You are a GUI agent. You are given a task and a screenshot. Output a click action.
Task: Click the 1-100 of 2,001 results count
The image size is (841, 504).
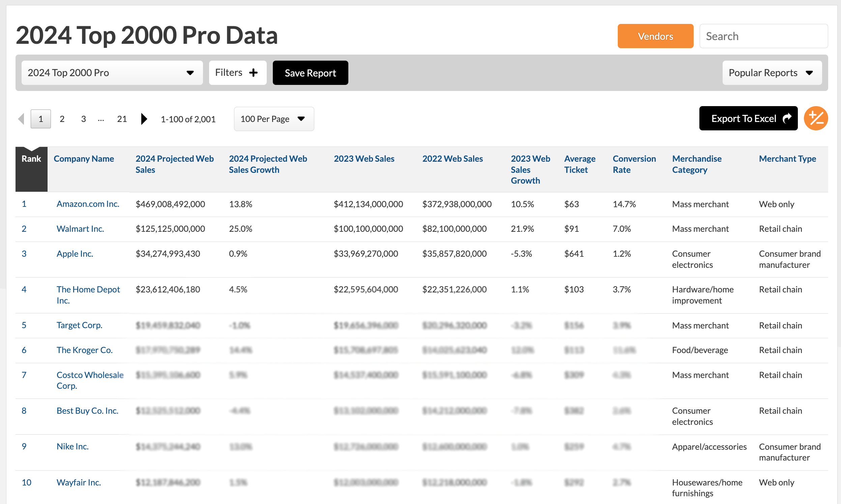(x=188, y=119)
